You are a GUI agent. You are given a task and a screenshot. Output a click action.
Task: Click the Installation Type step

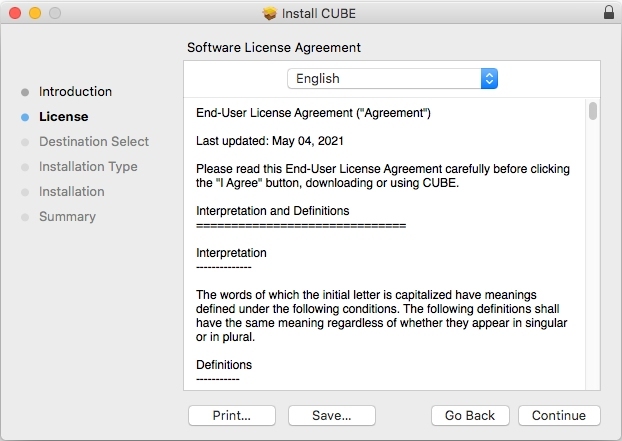click(88, 166)
